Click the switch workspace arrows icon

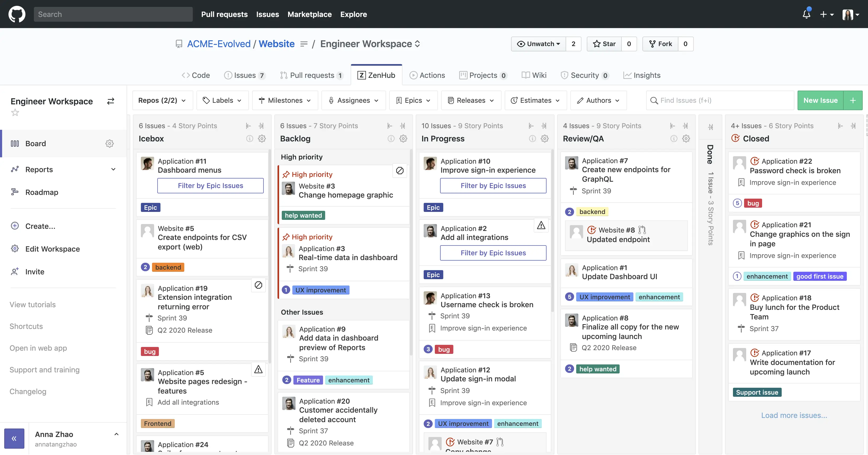click(110, 101)
